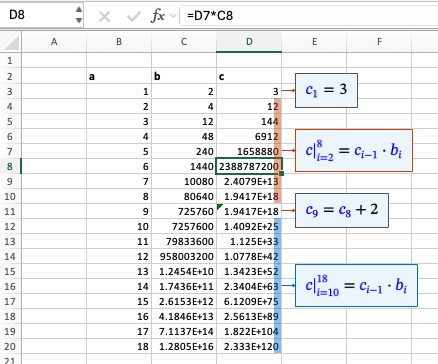Select the cell containing 2.4079E+13

(x=249, y=181)
